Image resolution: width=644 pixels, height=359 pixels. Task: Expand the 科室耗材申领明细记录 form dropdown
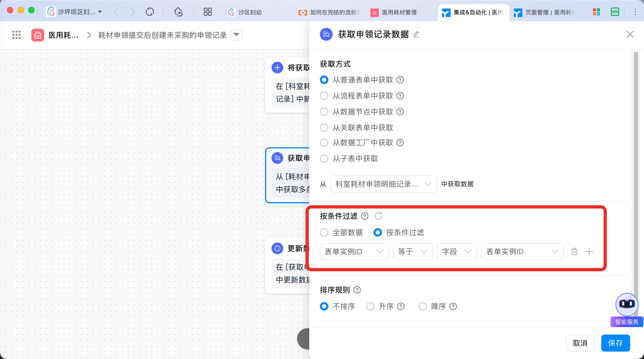coord(383,184)
